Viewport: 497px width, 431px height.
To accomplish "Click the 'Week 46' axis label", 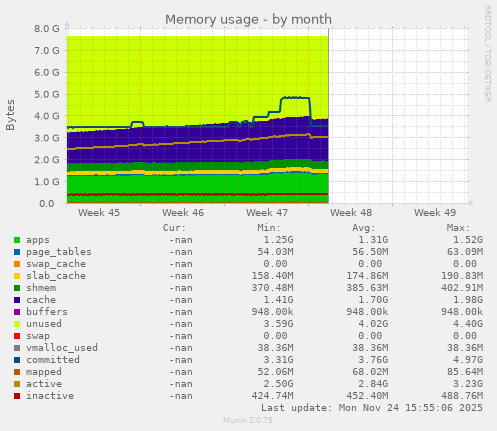I will [183, 213].
